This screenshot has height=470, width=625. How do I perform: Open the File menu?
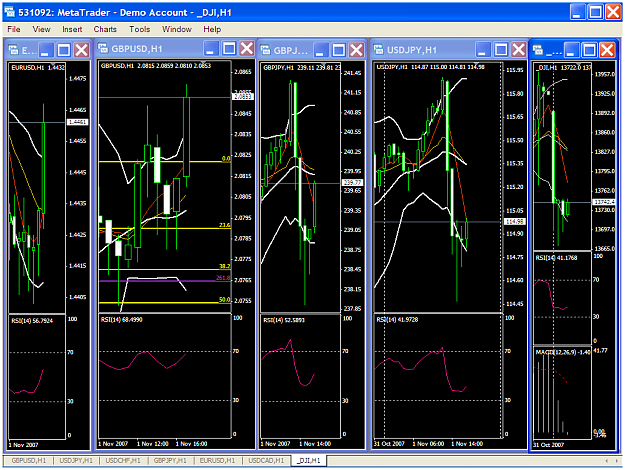point(14,29)
